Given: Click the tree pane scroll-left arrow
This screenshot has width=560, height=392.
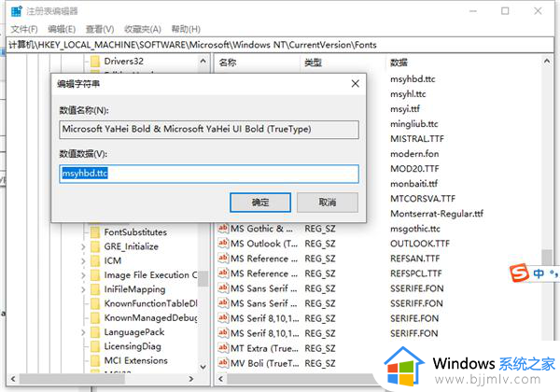Looking at the screenshot, I should tap(13, 379).
